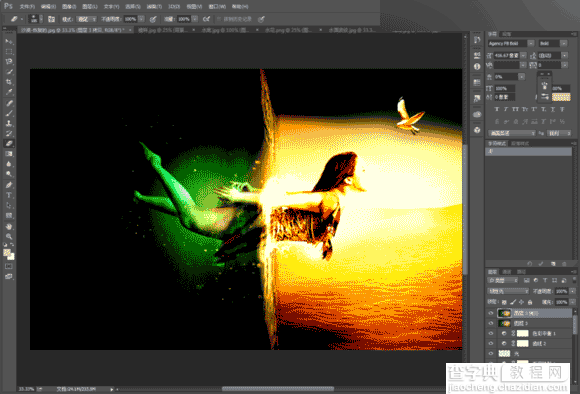Apply Faux Italic in Character panel
The image size is (580, 394).
[x=506, y=110]
